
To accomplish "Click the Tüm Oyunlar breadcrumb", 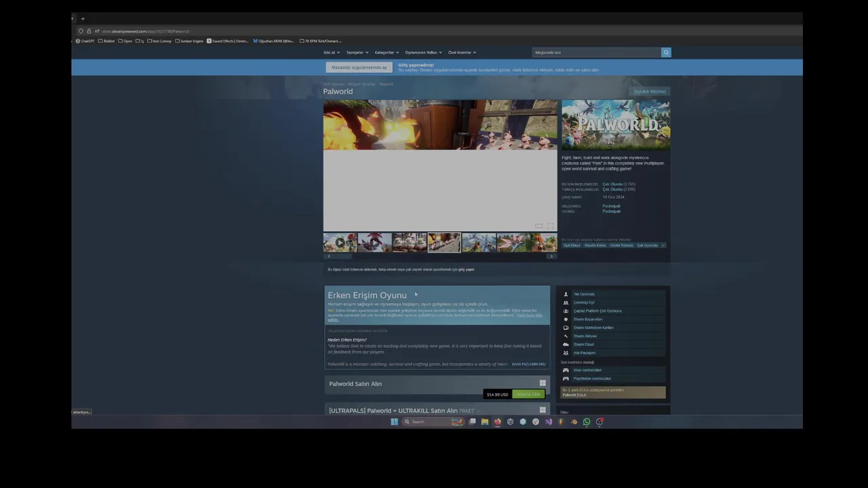I will tap(333, 84).
